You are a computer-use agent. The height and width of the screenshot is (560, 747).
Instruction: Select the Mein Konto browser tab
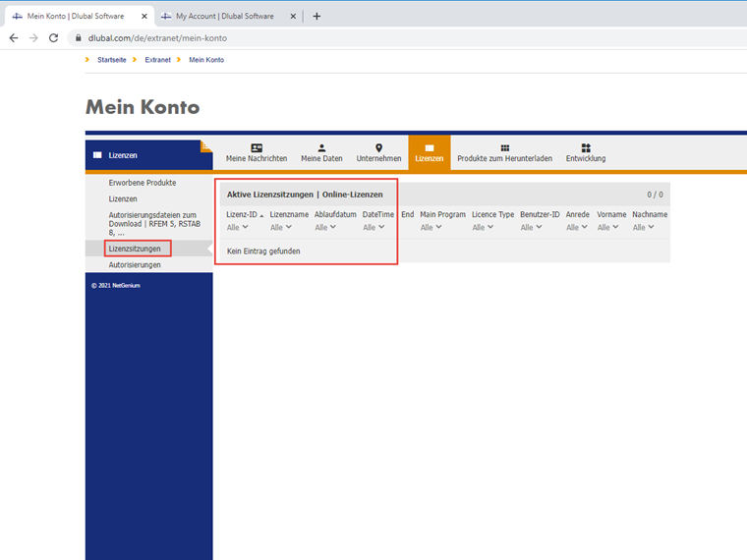point(79,16)
